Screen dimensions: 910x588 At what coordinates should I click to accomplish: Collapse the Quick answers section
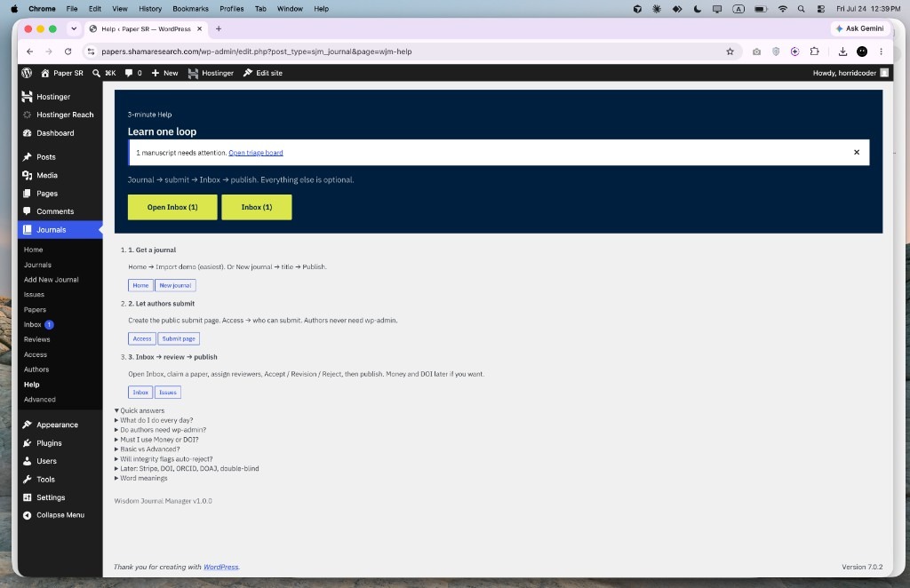pyautogui.click(x=140, y=410)
